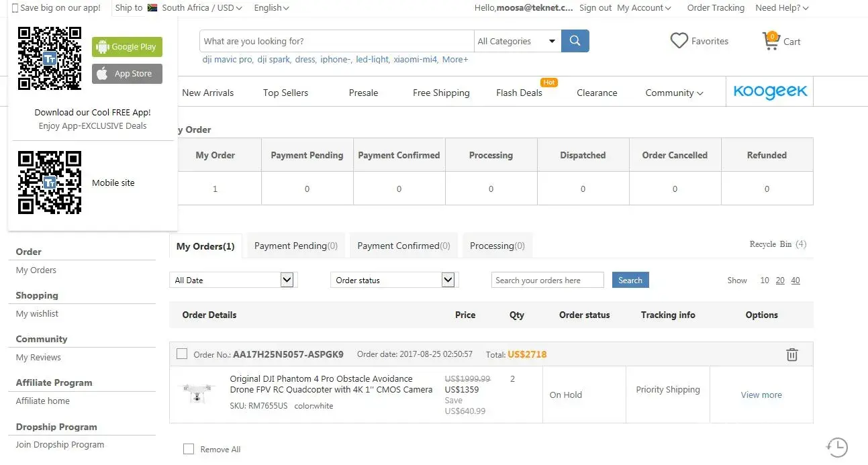
Task: Click the blue Search orders button
Action: (x=630, y=280)
